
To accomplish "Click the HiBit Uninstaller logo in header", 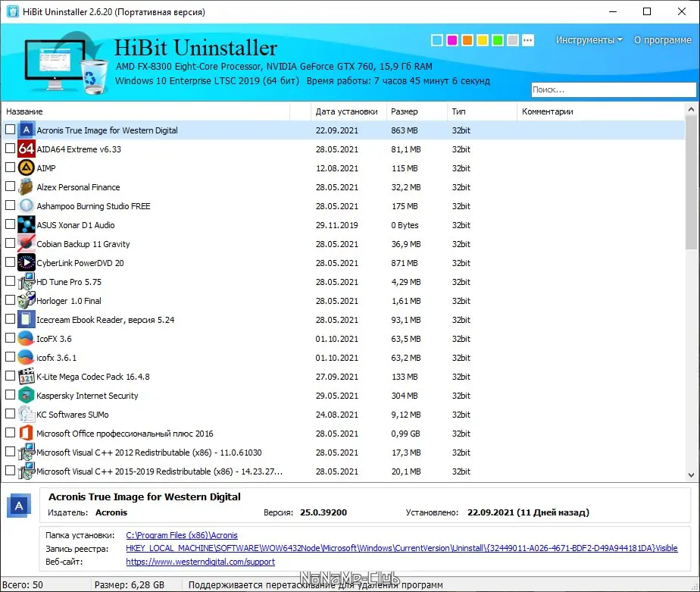I will [66, 63].
